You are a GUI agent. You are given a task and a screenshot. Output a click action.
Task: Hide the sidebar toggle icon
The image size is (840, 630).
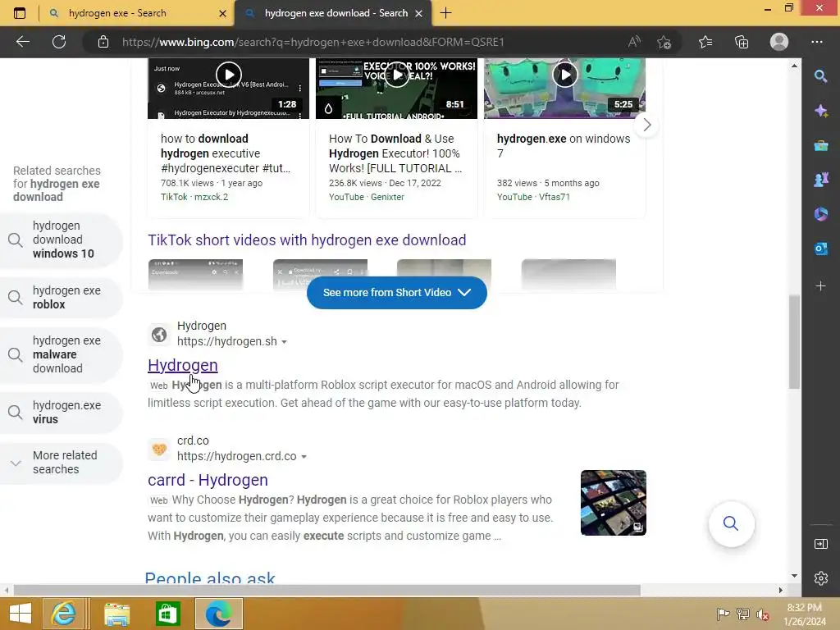pos(820,544)
